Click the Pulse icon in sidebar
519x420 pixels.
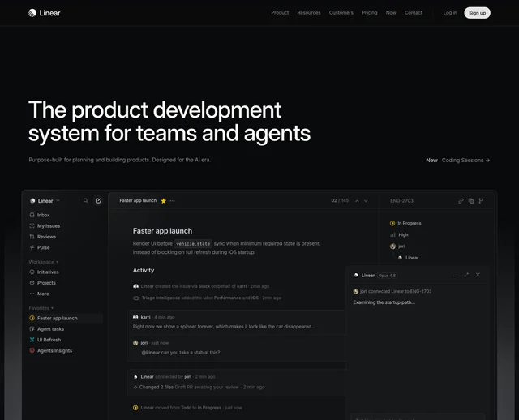click(x=32, y=247)
